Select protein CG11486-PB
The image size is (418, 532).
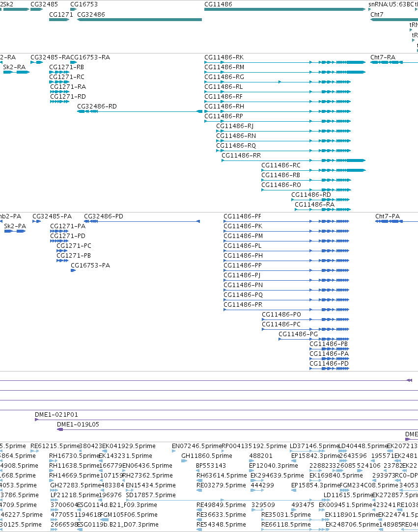(329, 345)
